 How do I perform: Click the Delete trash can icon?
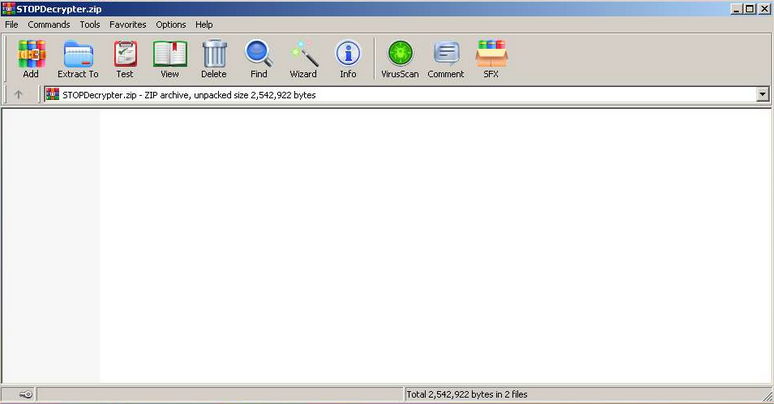(214, 59)
